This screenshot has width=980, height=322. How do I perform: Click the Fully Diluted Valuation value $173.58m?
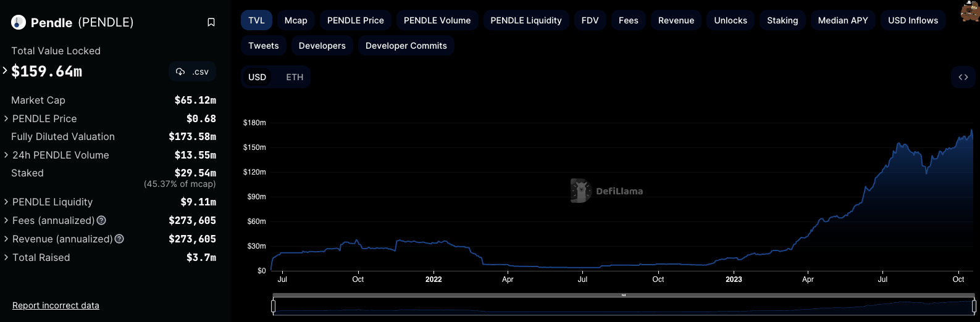192,136
